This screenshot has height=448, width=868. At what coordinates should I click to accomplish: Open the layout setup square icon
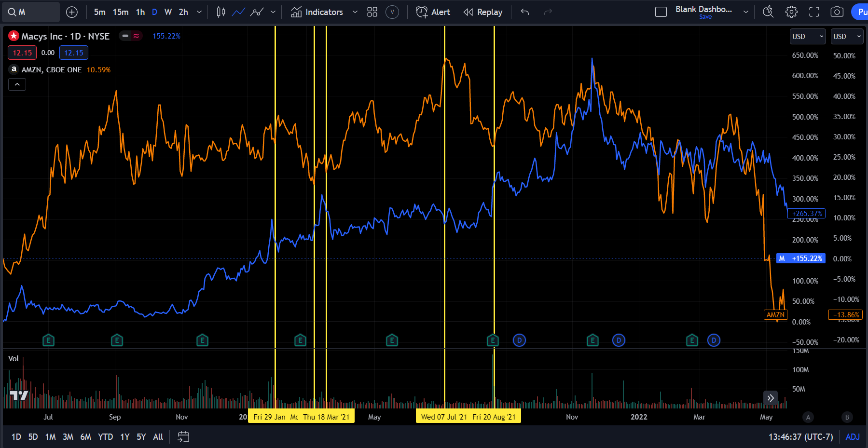tap(661, 12)
